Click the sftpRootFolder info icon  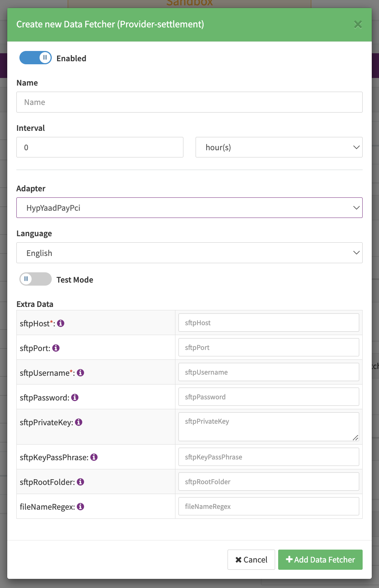point(80,482)
